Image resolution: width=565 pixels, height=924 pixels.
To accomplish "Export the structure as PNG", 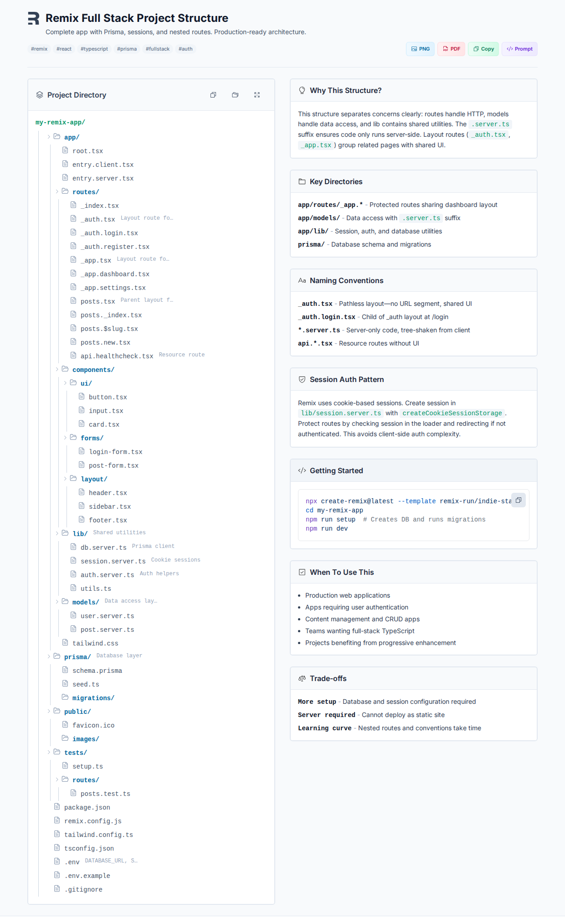I will (x=420, y=49).
